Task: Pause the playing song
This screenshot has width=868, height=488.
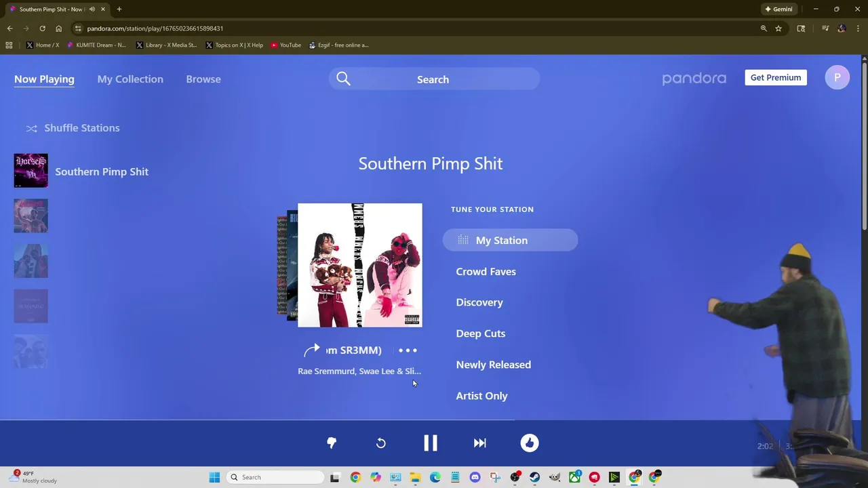Action: point(431,443)
